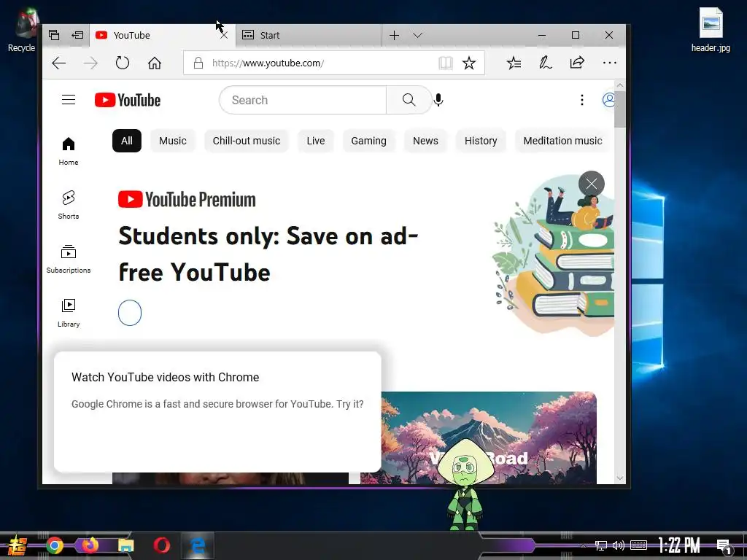
Task: Select header.jpg desktop file
Action: tap(711, 29)
